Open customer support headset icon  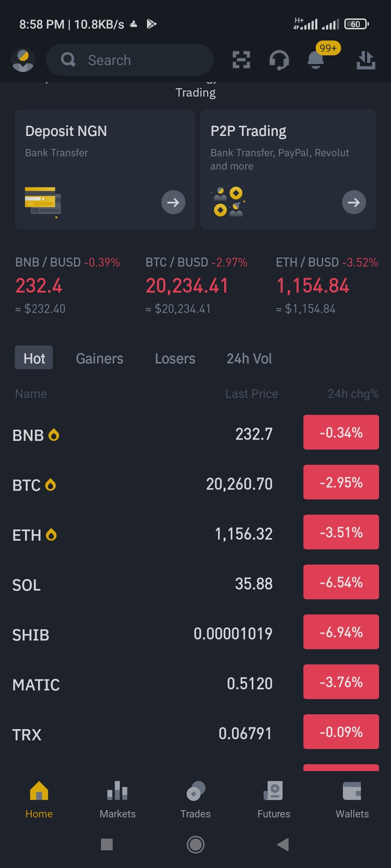[279, 60]
